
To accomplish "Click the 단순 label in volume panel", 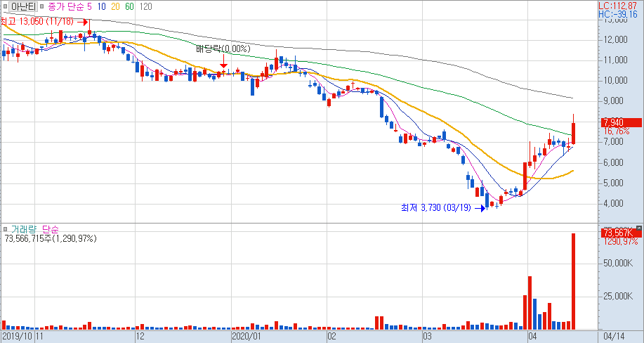I will (x=50, y=229).
